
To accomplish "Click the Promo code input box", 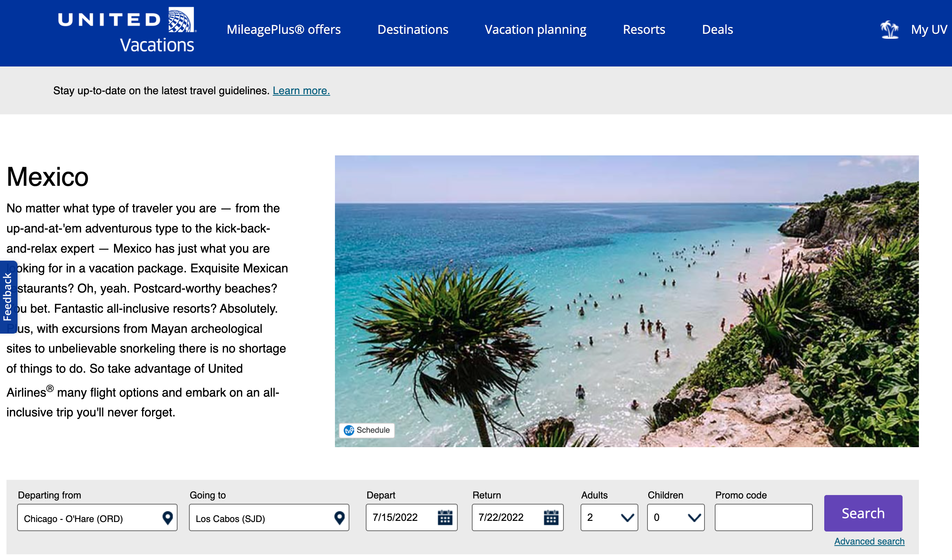I will click(763, 517).
